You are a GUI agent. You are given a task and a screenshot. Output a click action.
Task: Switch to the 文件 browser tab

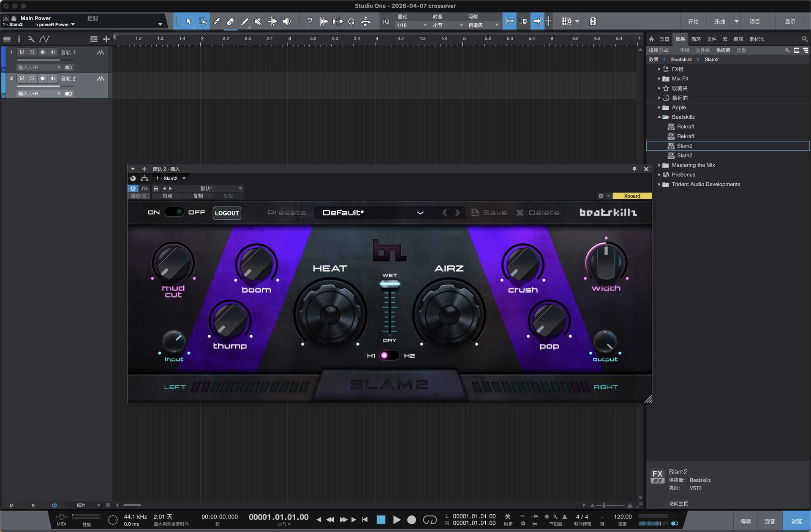[x=712, y=39]
